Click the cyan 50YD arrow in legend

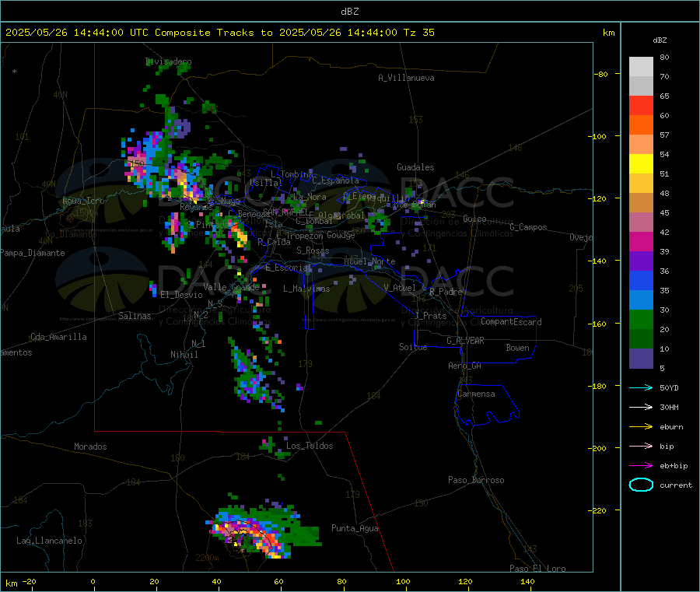click(641, 387)
